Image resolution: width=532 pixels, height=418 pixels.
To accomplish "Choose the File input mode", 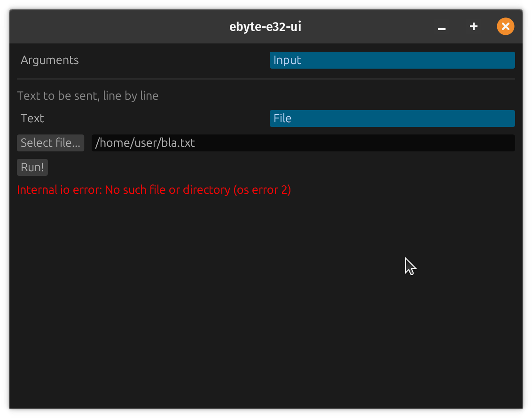I will point(392,118).
